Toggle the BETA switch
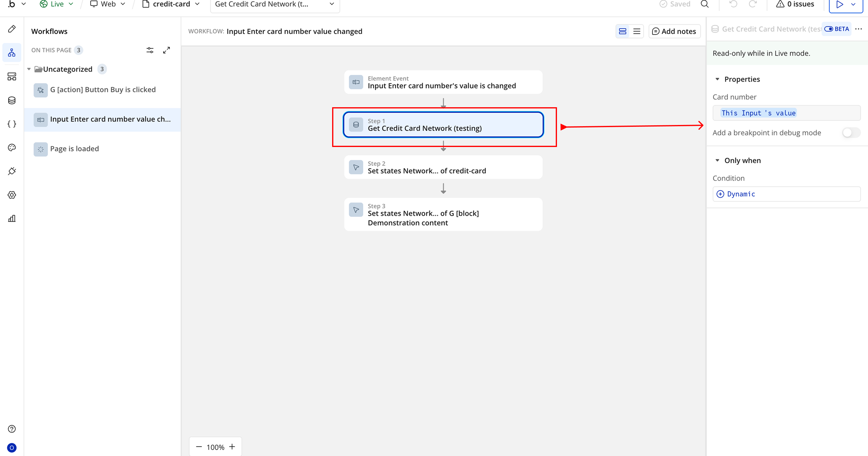The height and width of the screenshot is (456, 868). tap(829, 29)
